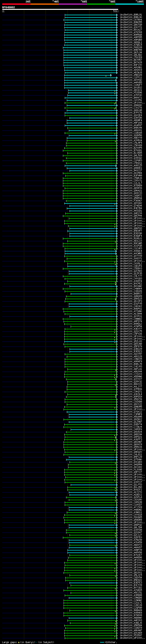
Task: Open hit UniRef100_C1FF11
Action: 131,77
